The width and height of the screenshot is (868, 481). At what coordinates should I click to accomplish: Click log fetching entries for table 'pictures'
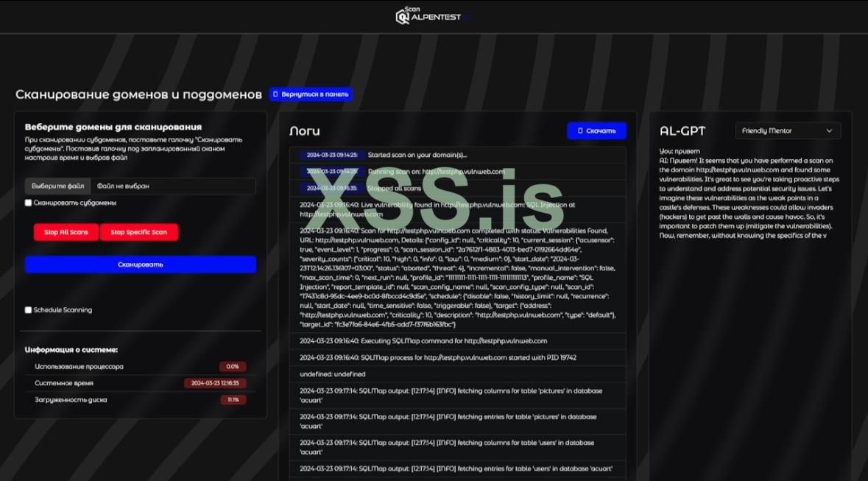coord(458,421)
